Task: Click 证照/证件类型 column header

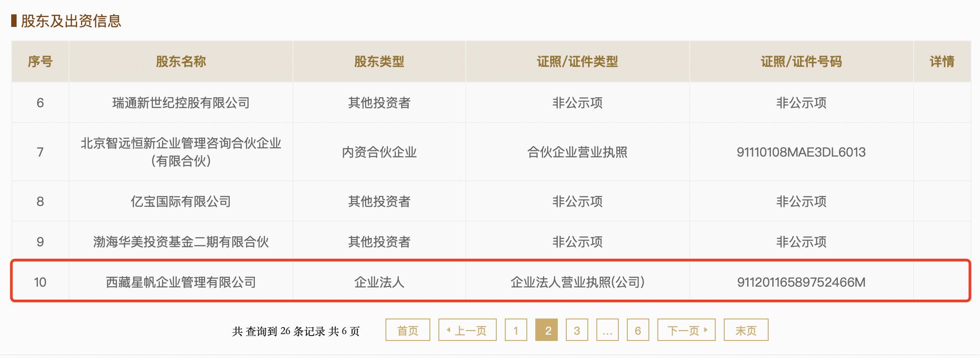Action: click(x=577, y=61)
